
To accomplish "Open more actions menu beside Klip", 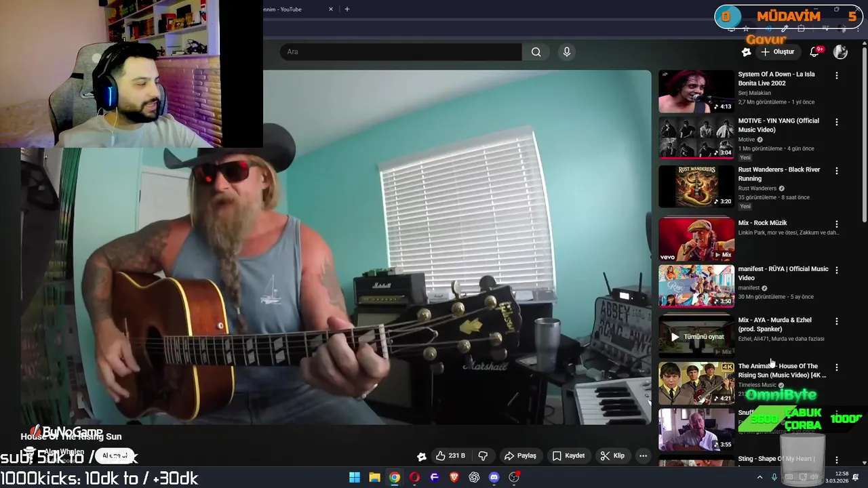I will (643, 455).
